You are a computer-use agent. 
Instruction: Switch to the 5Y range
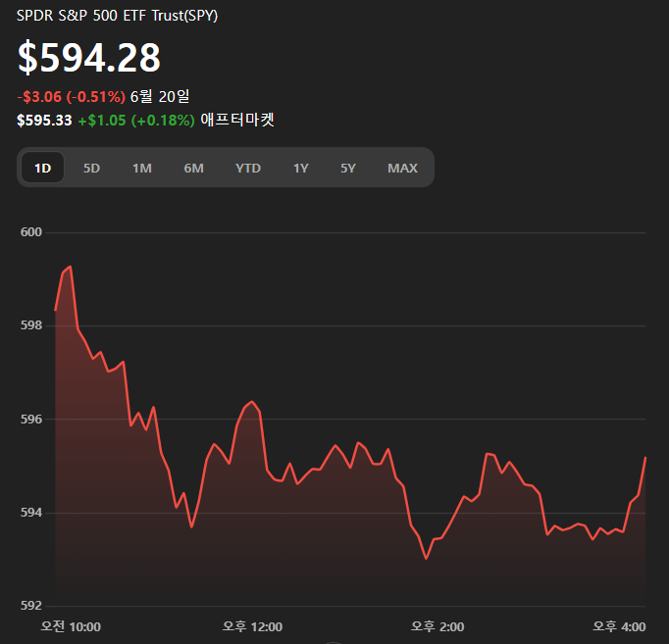[347, 168]
